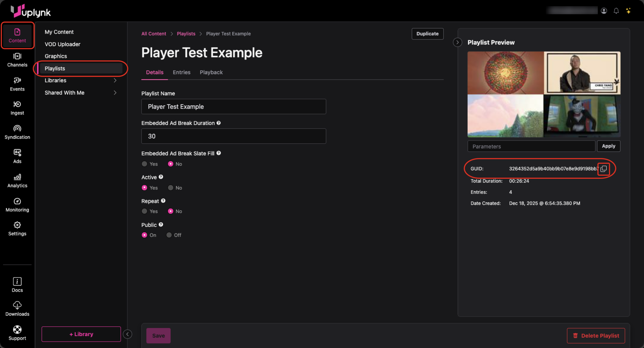Click the notifications bell icon

coord(616,11)
